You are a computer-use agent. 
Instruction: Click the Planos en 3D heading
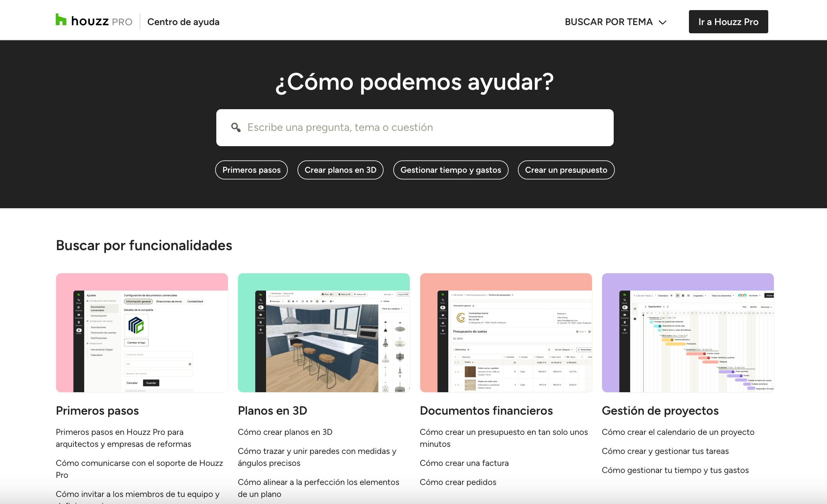272,411
